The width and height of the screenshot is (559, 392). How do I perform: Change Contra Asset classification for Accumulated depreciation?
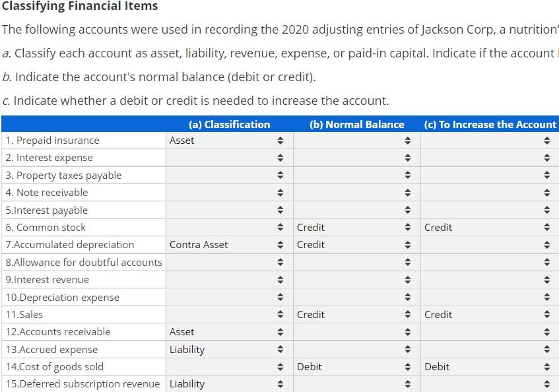(x=229, y=245)
